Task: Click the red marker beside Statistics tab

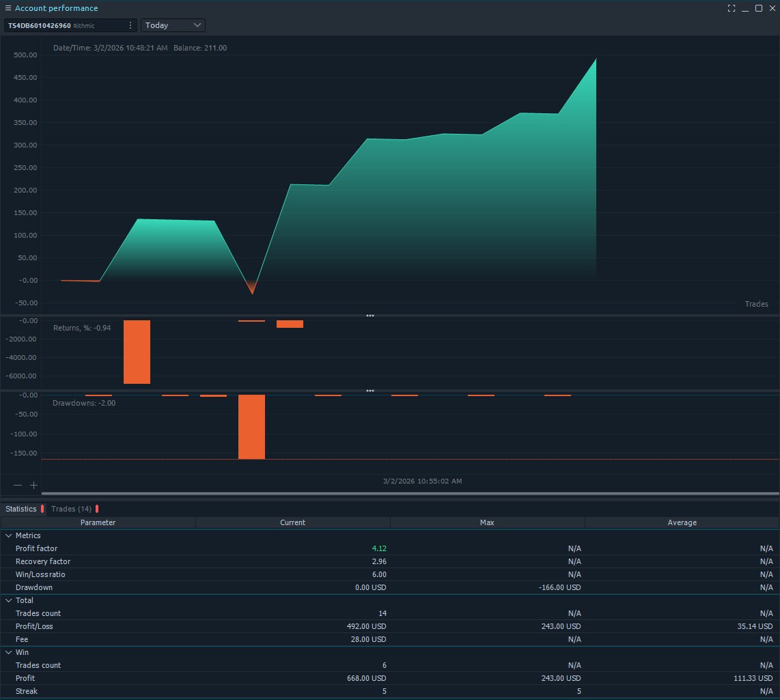Action: click(42, 509)
